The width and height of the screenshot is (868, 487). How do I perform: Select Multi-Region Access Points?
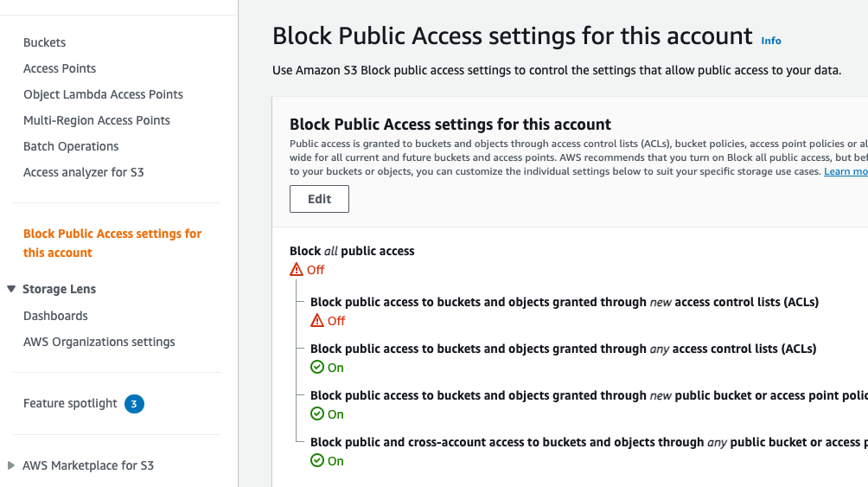[x=97, y=120]
